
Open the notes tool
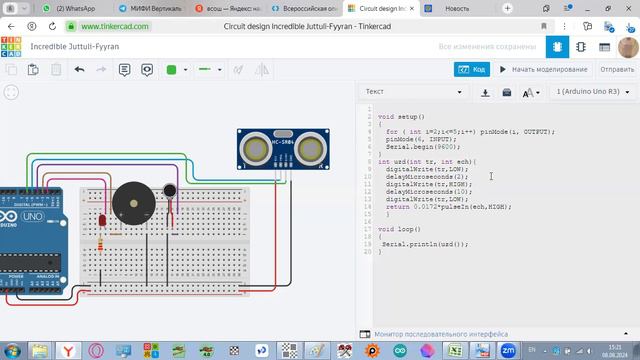[124, 70]
